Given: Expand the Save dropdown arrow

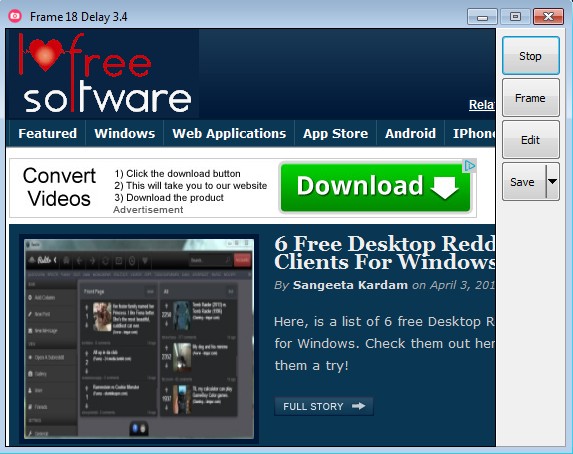Looking at the screenshot, I should pos(553,182).
